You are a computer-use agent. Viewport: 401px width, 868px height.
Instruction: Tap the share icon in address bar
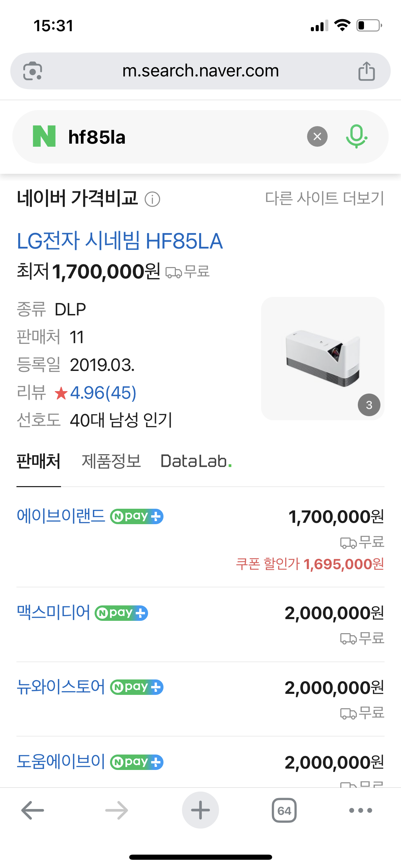coord(366,71)
